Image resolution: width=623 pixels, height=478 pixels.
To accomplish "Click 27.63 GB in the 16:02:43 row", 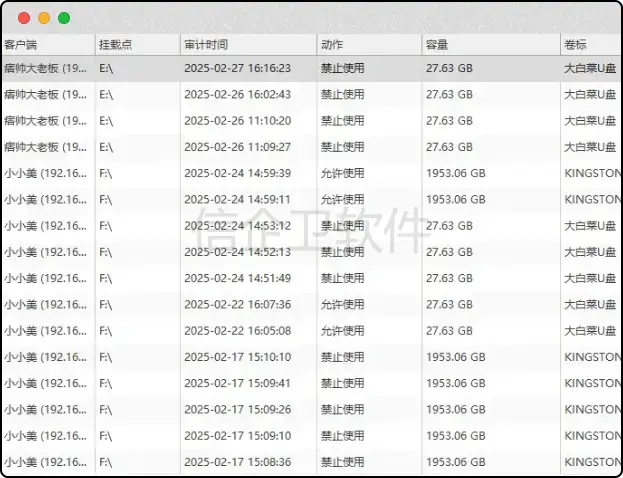I will click(449, 95).
